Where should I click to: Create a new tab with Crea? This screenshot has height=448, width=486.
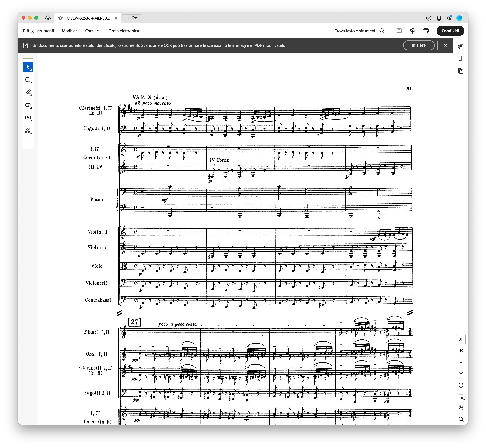[132, 18]
